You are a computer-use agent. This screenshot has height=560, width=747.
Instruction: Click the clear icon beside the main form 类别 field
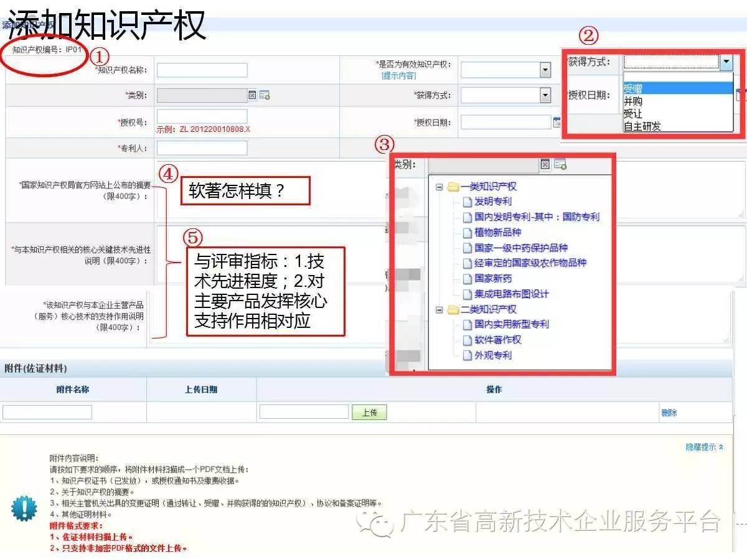pyautogui.click(x=252, y=95)
